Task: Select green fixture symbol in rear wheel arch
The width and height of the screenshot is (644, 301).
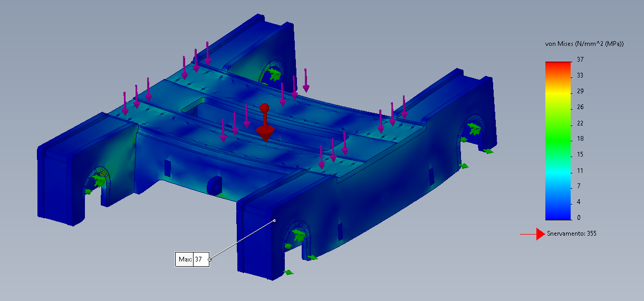Action: [x=274, y=74]
